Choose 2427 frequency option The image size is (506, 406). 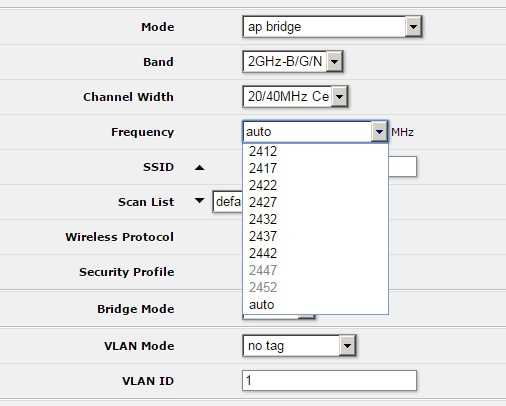pyautogui.click(x=315, y=202)
